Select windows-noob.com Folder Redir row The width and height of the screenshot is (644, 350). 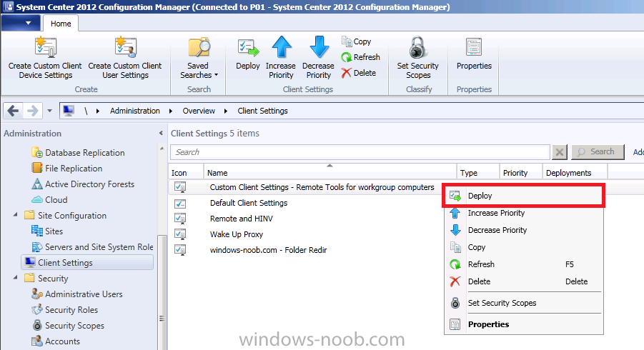[x=268, y=250]
